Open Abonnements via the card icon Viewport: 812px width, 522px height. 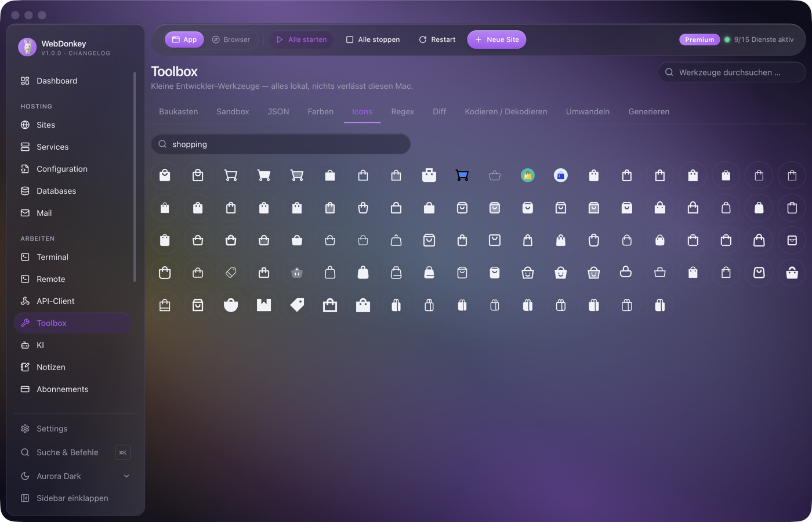[25, 389]
